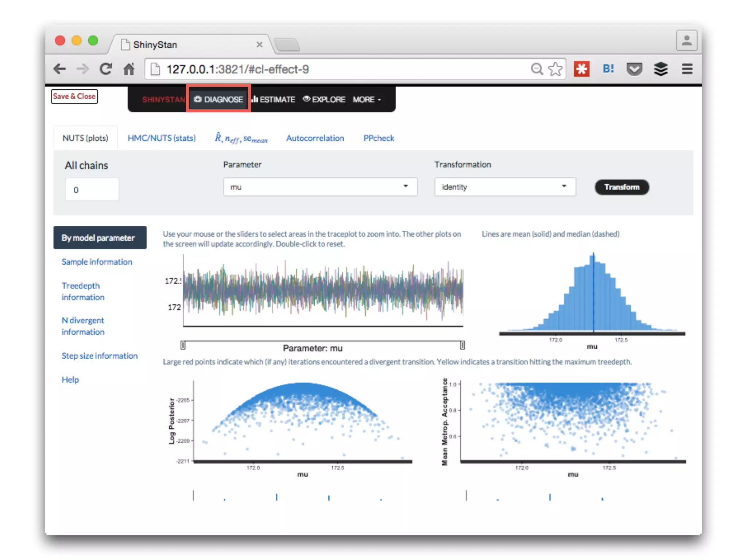The height and width of the screenshot is (560, 747).
Task: Click the zoom magnifier in address bar
Action: point(537,69)
